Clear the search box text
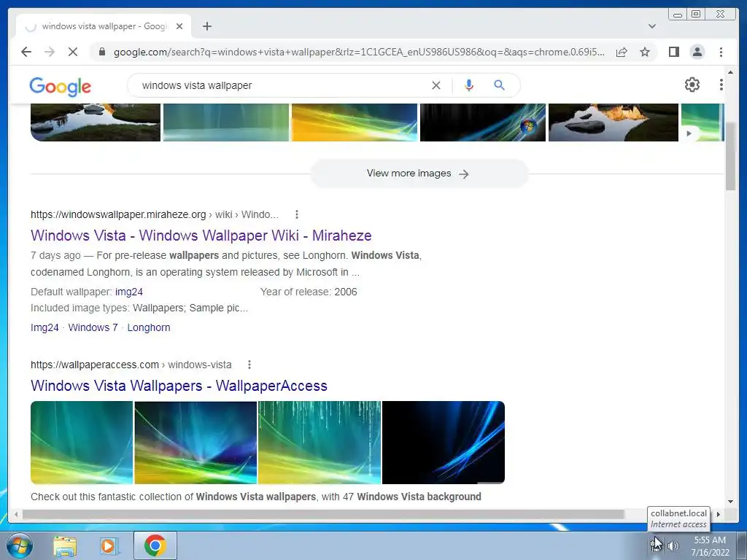The image size is (747, 560). [x=436, y=85]
